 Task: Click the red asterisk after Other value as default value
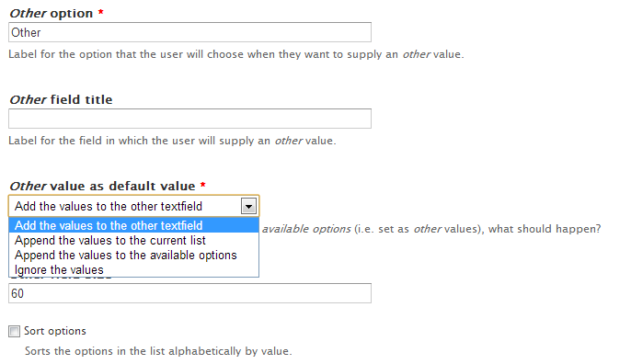(x=203, y=185)
